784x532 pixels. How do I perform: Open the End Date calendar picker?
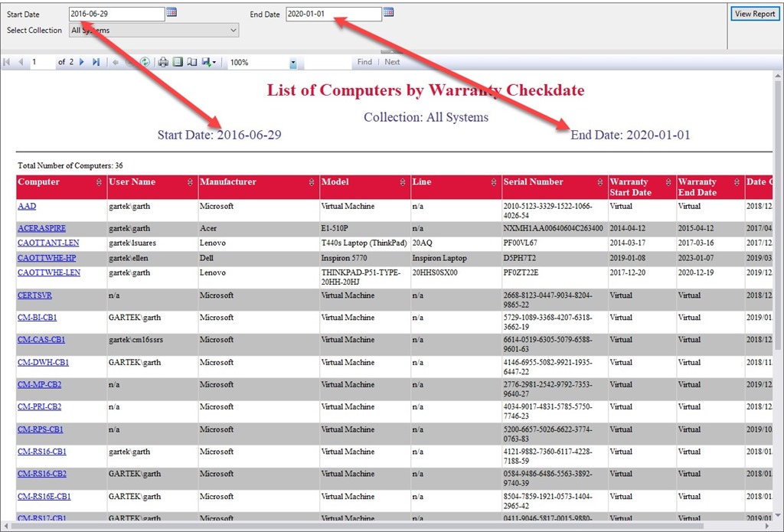(388, 12)
